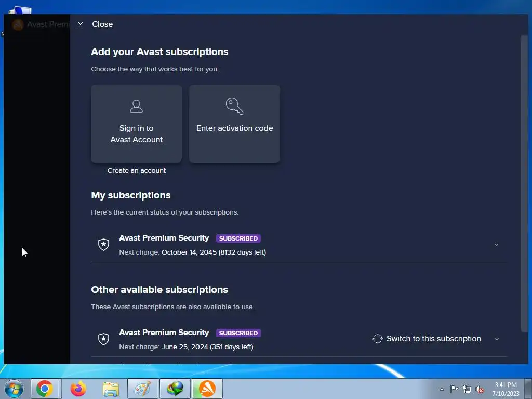This screenshot has height=399, width=532.
Task: Click the taskbar clock showing 3:41 PM
Action: 506,389
